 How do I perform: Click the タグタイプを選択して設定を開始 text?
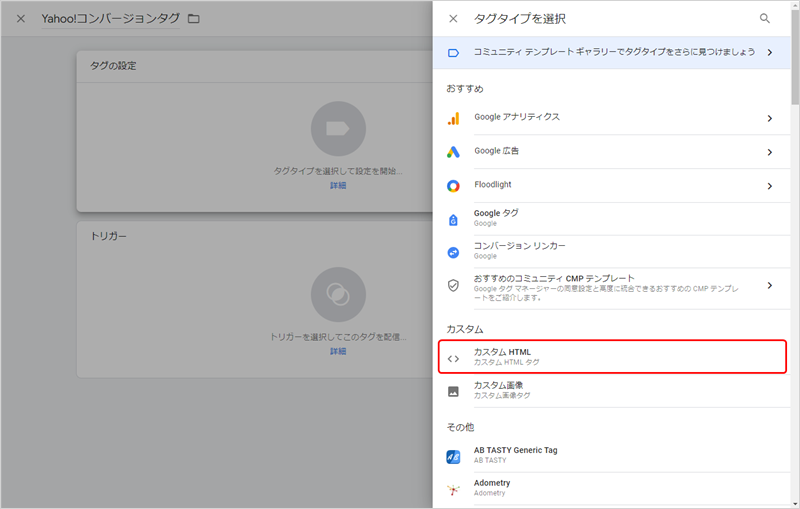pyautogui.click(x=338, y=171)
